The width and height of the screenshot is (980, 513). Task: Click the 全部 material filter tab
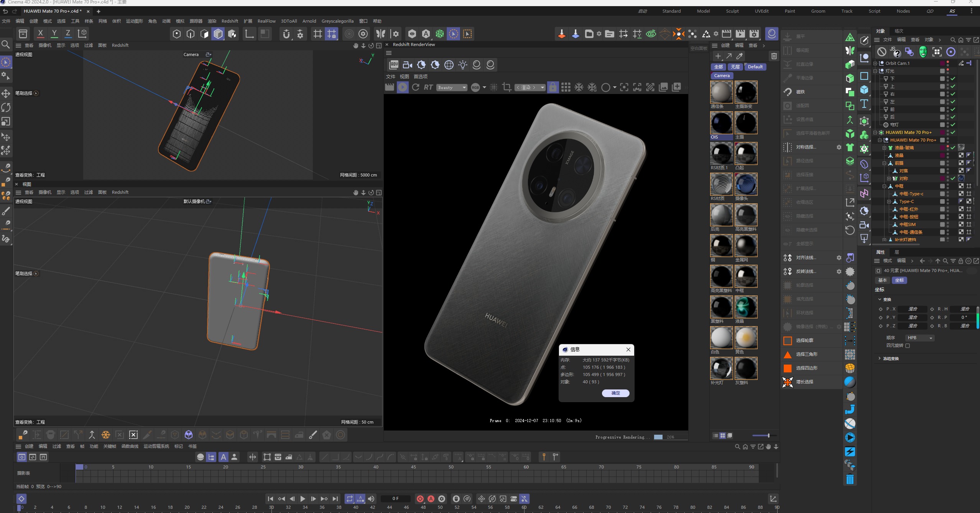pos(719,67)
